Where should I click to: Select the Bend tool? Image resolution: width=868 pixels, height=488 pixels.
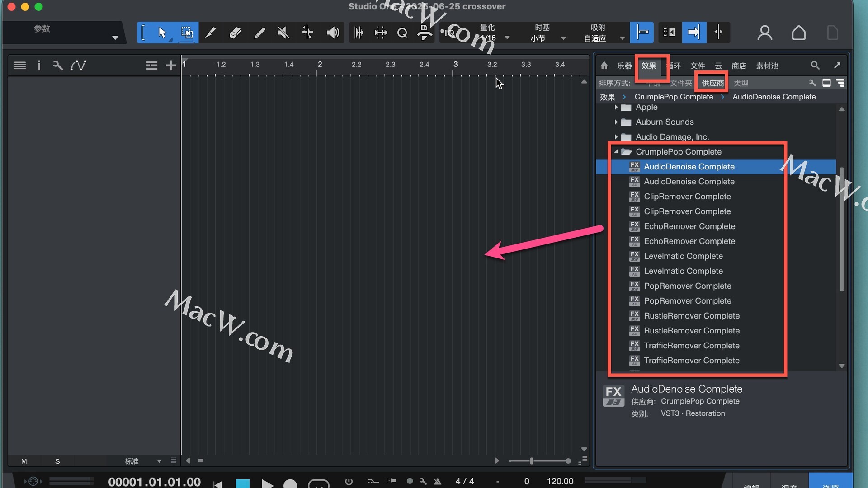[x=308, y=33]
